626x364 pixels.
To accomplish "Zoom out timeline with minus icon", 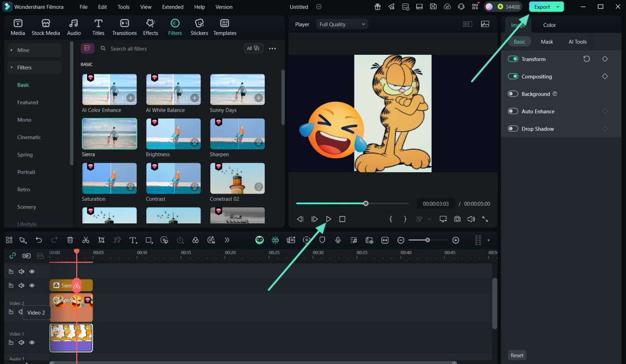I will click(x=401, y=240).
